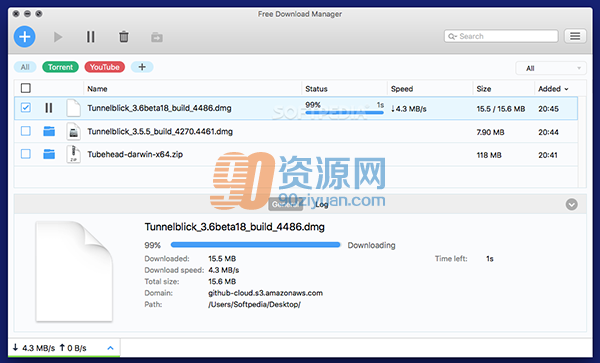
Task: Switch to the Log tab
Action: [x=321, y=205]
